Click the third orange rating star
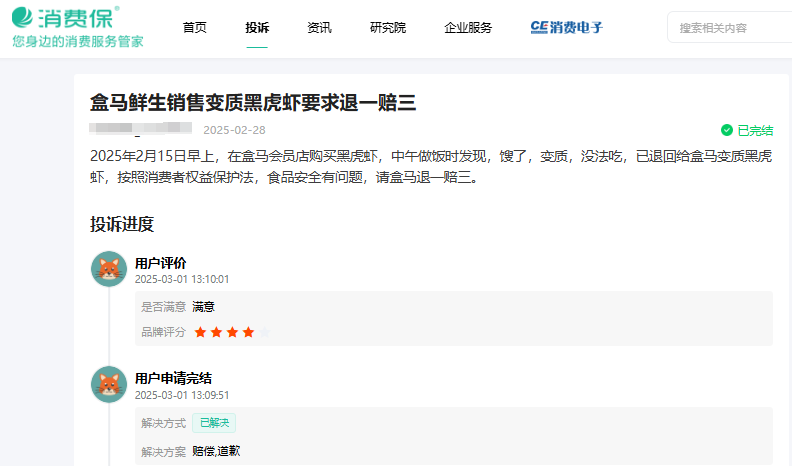This screenshot has width=792, height=466. (232, 332)
